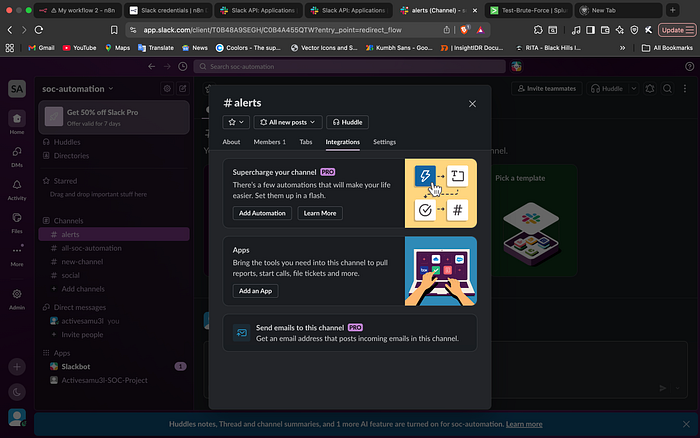Select the all-soc-automation channel
700x438 pixels.
point(114,248)
